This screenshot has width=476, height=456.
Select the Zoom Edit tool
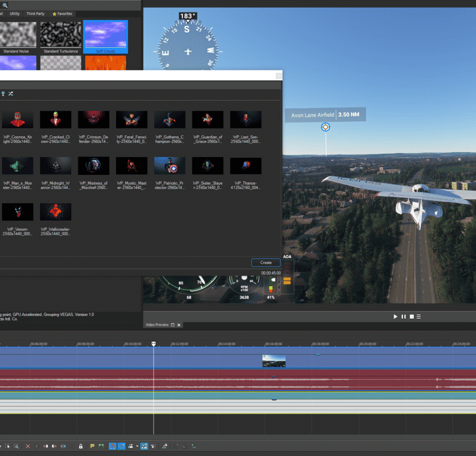pos(16,446)
